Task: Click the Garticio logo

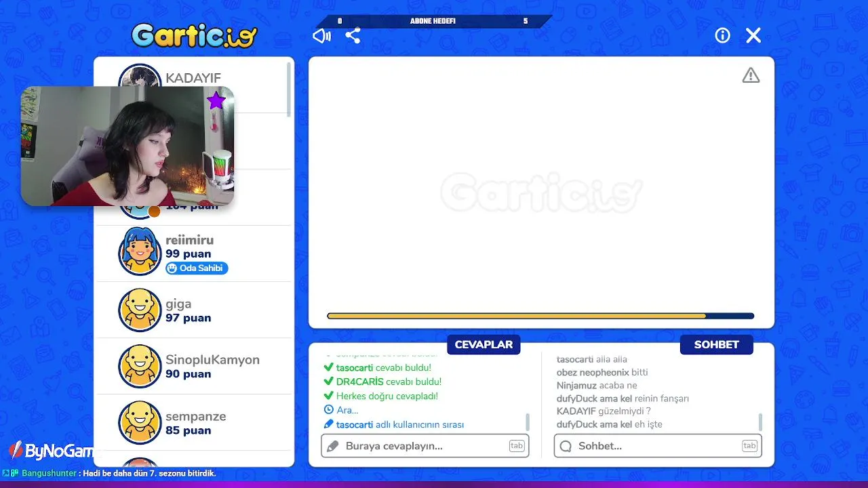Action: click(195, 35)
